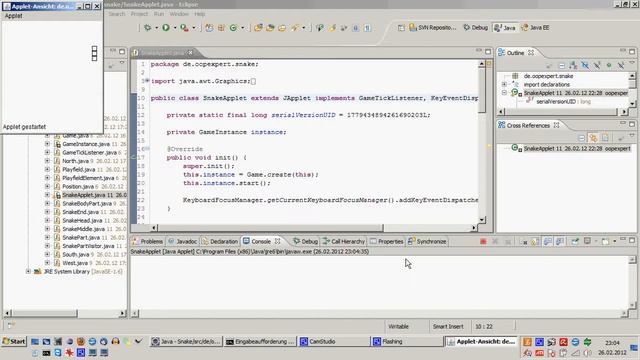Click the Open Perspective icon
Viewport: 640px width, 360px height.
pos(401,28)
